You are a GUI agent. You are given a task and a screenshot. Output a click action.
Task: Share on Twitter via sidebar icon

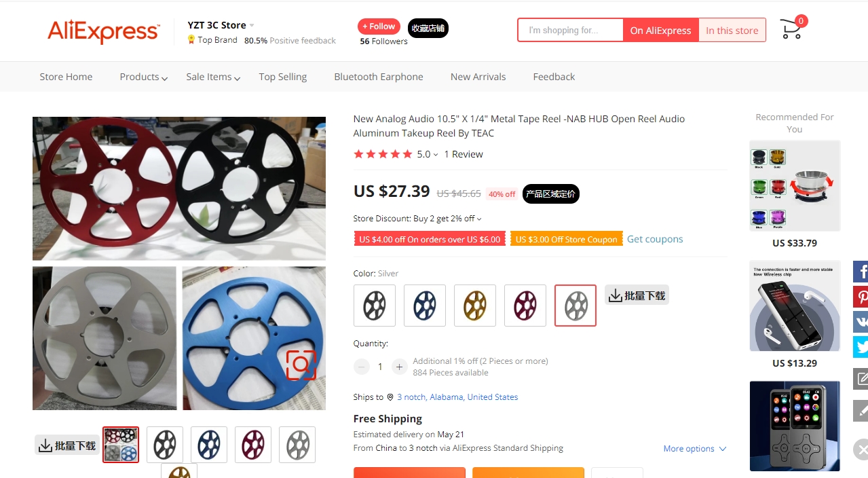[x=861, y=346]
